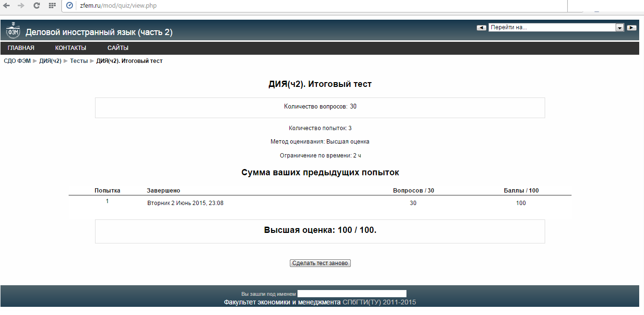Screen dimensions: 644x315
Task: Click the 'Количество попыток: 3' text
Action: click(320, 128)
